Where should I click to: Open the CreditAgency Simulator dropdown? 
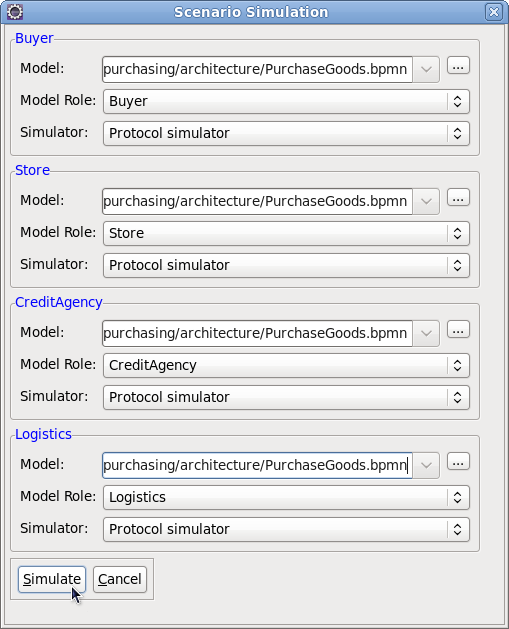(x=286, y=397)
